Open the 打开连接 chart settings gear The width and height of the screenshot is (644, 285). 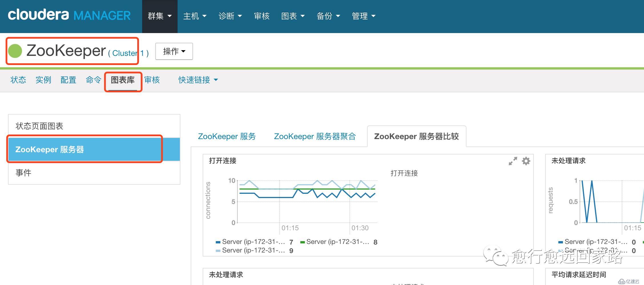[526, 161]
